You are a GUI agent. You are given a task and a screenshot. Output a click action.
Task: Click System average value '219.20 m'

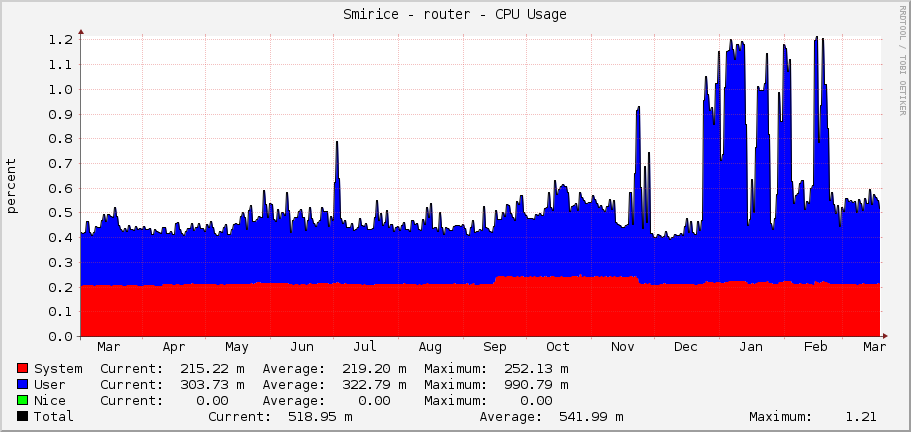coord(375,369)
